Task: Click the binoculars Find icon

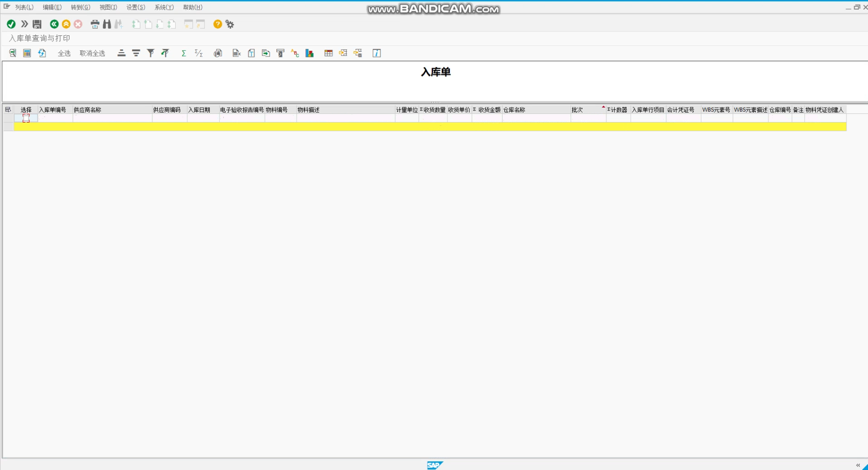Action: coord(107,24)
